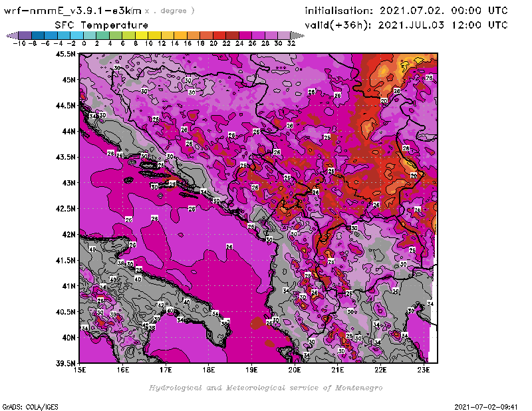Image resolution: width=532 pixels, height=411 pixels.
Task: Click the legend swatch between -4 and -2
Action: (64, 35)
